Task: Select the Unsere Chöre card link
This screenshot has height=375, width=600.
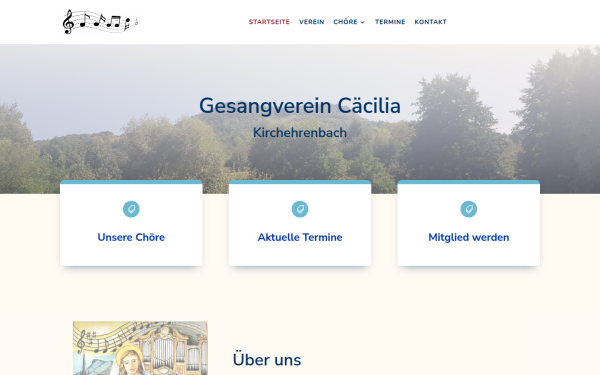Action: pos(131,237)
